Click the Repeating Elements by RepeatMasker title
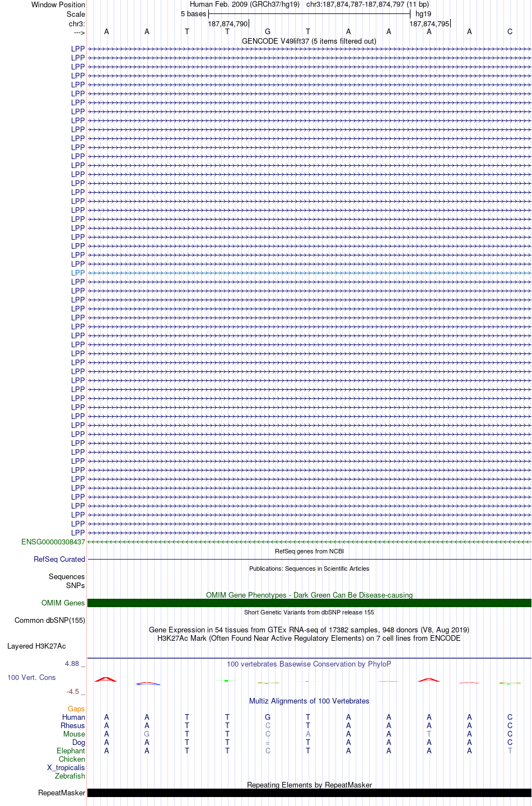 tap(309, 785)
